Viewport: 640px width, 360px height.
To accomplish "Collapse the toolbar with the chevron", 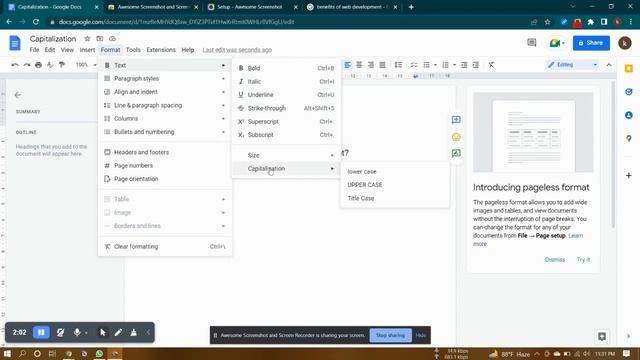I will pos(609,65).
